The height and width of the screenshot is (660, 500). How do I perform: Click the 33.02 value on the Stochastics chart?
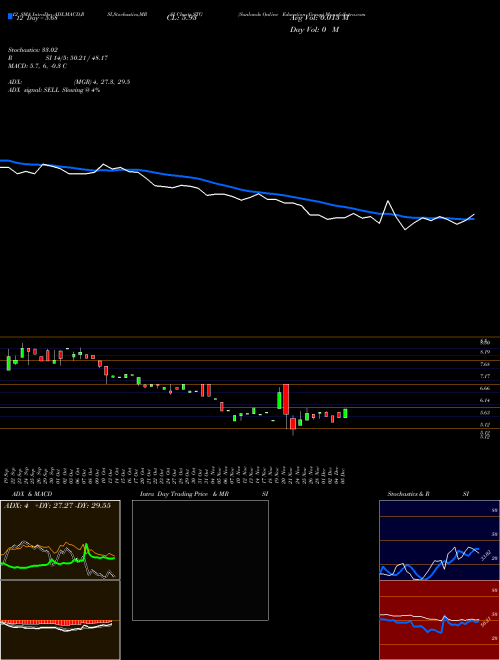click(485, 556)
